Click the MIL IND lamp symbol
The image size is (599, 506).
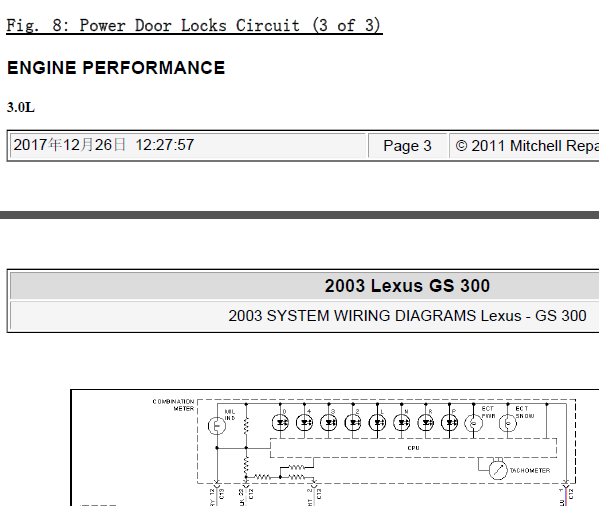(217, 425)
